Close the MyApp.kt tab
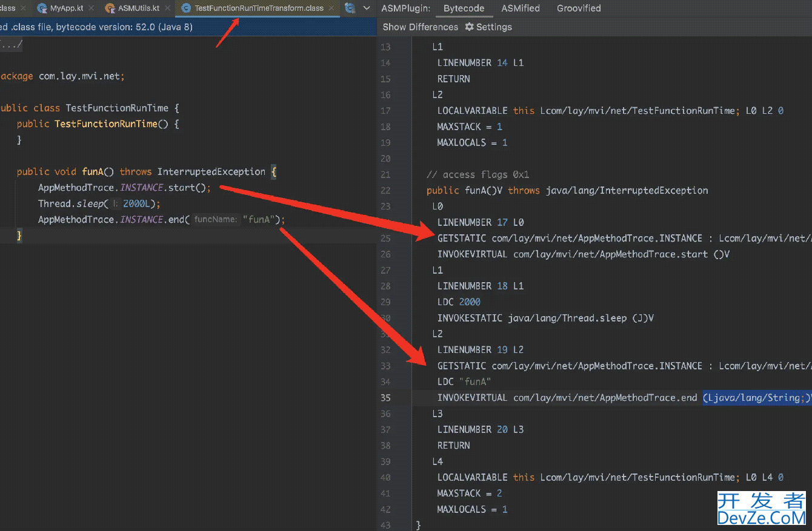Screen dimensions: 812x531 pos(92,8)
